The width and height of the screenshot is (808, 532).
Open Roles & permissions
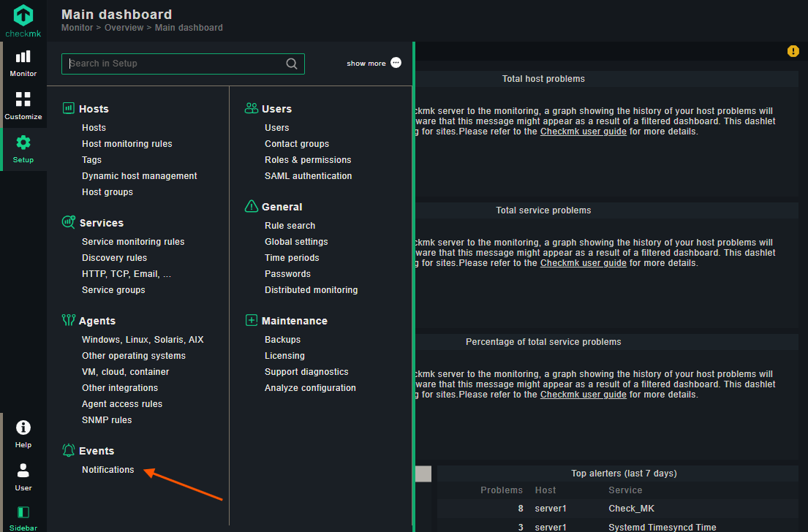click(x=308, y=159)
